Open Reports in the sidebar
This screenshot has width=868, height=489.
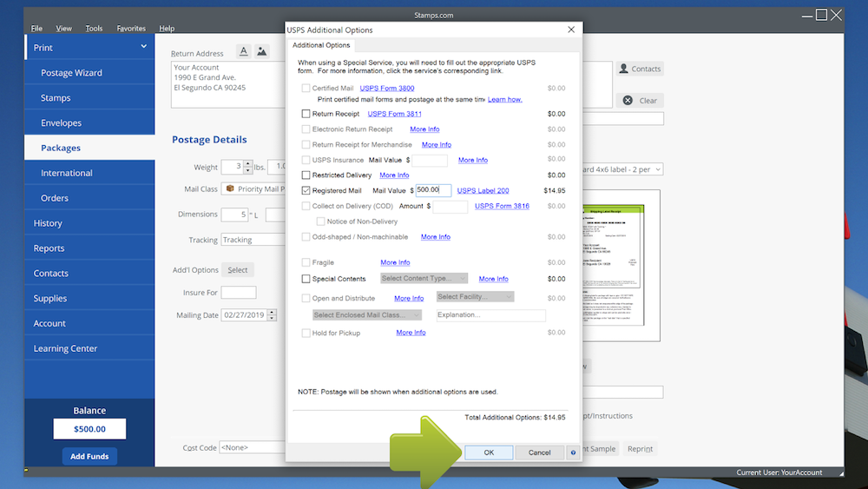click(x=89, y=248)
